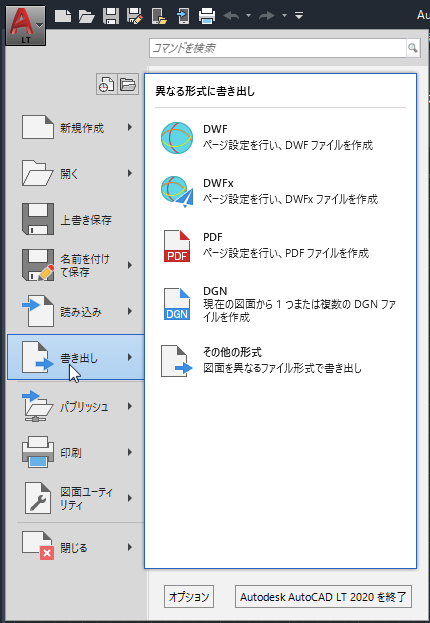Viewport: 430px width, 623px height.
Task: Open the AutoCAD LT application menu button
Action: 25,23
